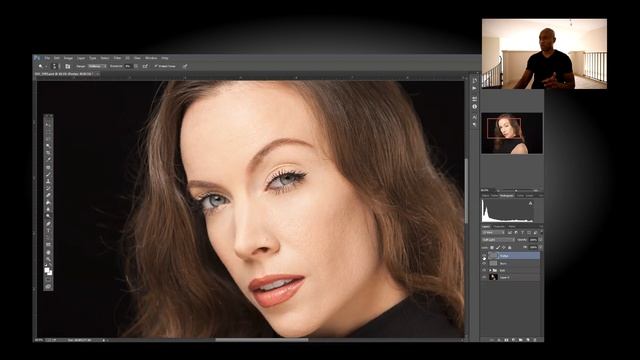
Task: Change screen mode at toolbox bottom
Action: click(x=48, y=287)
